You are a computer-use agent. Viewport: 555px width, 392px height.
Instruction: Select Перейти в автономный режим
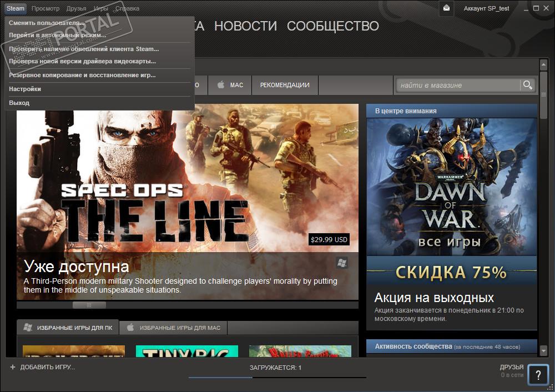pyautogui.click(x=99, y=35)
